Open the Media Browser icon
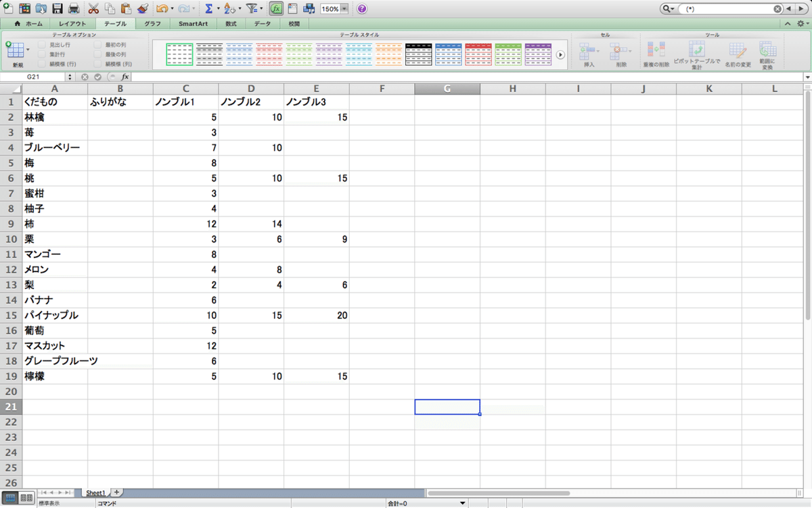 309,9
